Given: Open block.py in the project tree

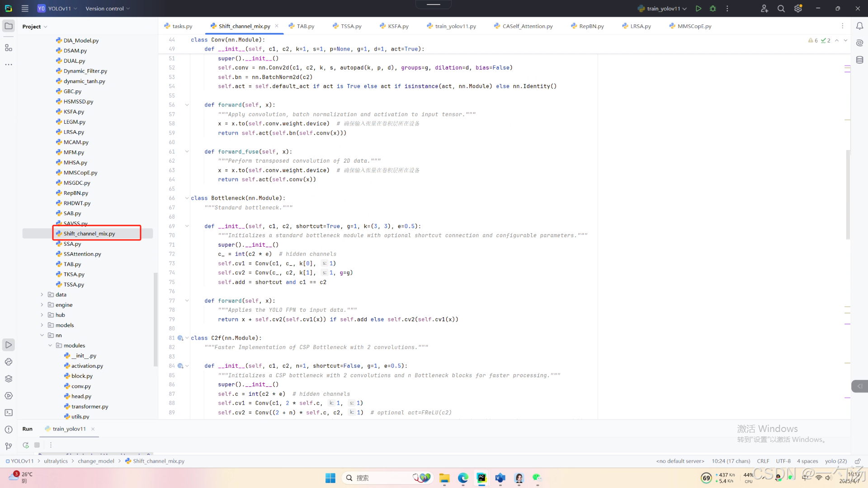Looking at the screenshot, I should [82, 376].
